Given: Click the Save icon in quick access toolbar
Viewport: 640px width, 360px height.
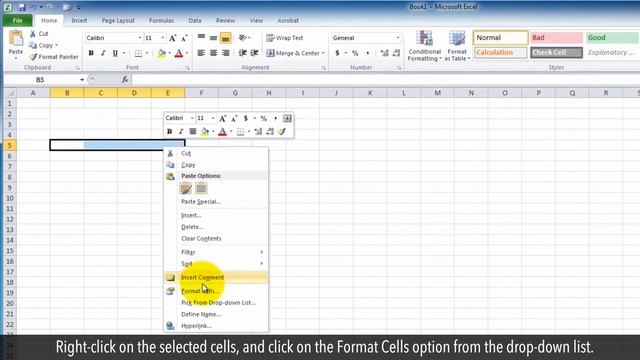Looking at the screenshot, I should [x=22, y=7].
